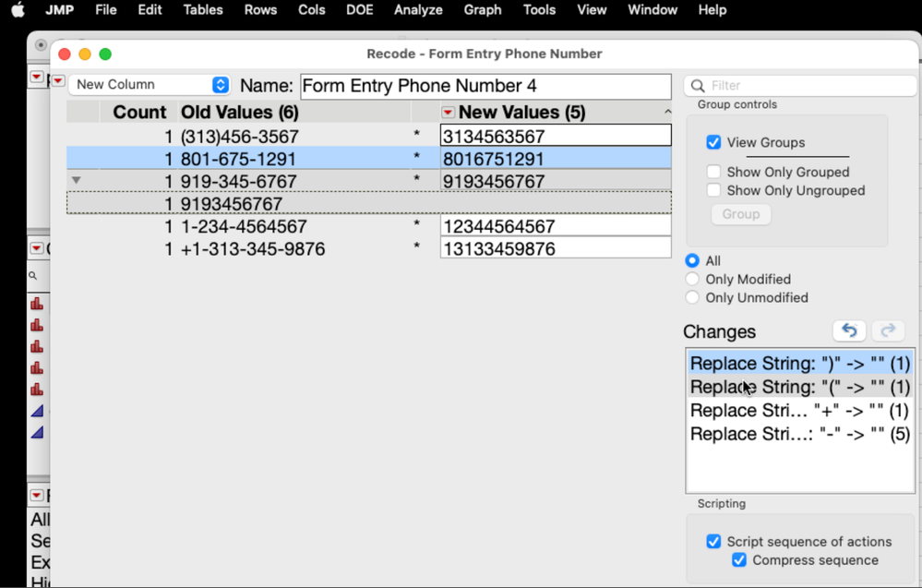
Task: Uncheck Compress sequence checkbox
Action: tap(739, 560)
